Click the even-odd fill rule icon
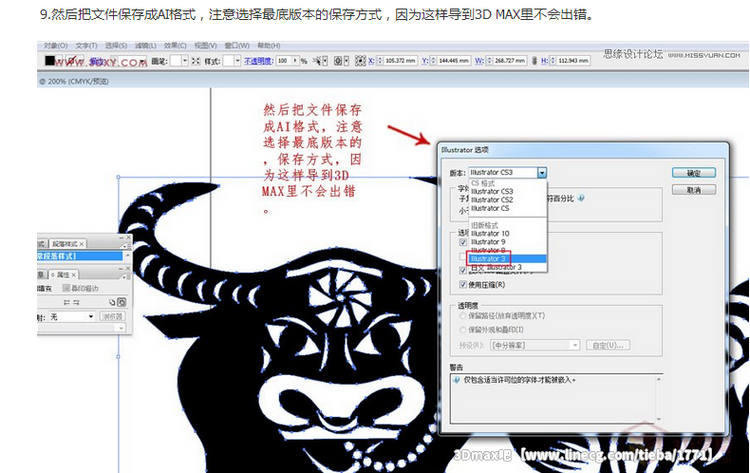This screenshot has height=473, width=750. 122,302
